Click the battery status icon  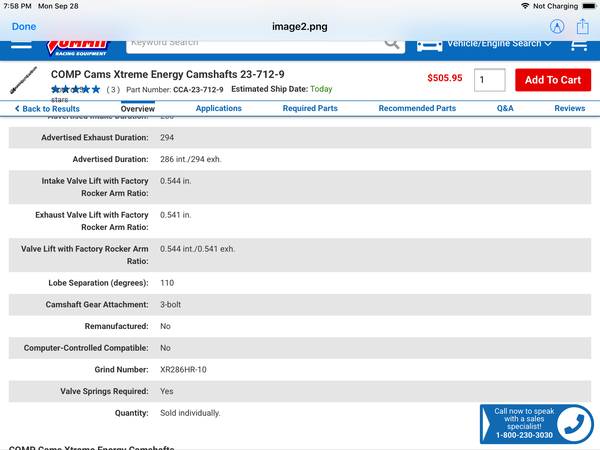(x=589, y=6)
